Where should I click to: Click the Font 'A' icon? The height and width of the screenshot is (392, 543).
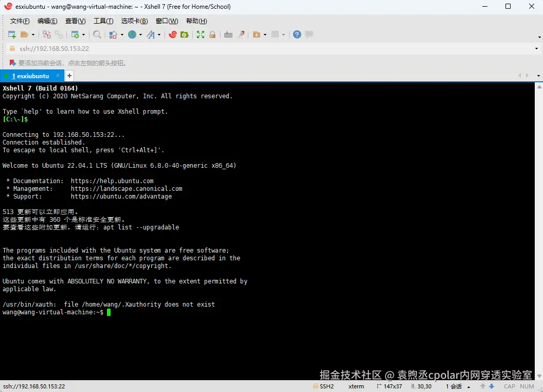point(151,34)
